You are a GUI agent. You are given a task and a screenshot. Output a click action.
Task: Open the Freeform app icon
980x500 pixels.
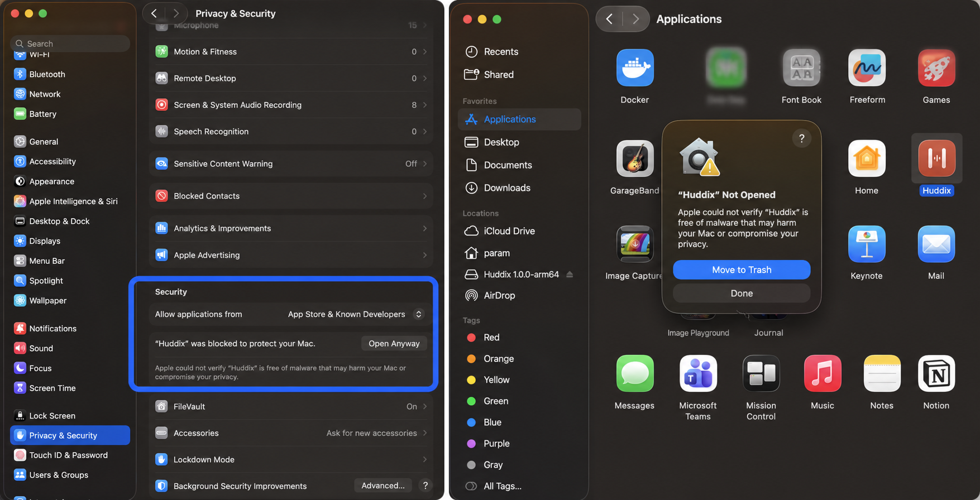point(867,68)
